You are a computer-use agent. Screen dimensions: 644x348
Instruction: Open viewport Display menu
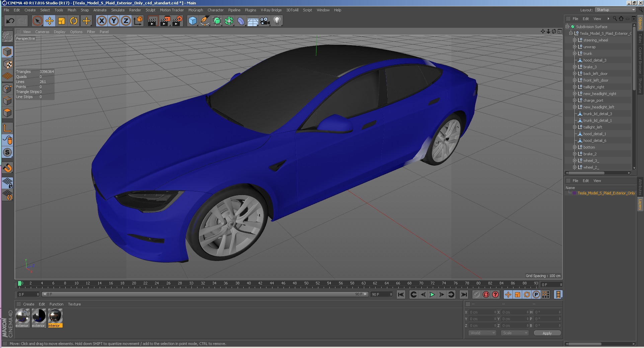click(x=60, y=32)
